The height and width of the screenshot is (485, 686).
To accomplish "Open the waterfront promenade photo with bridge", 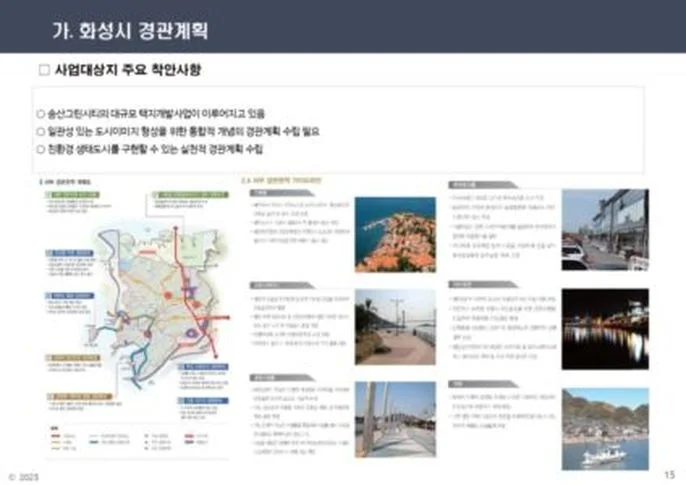I will tap(395, 327).
